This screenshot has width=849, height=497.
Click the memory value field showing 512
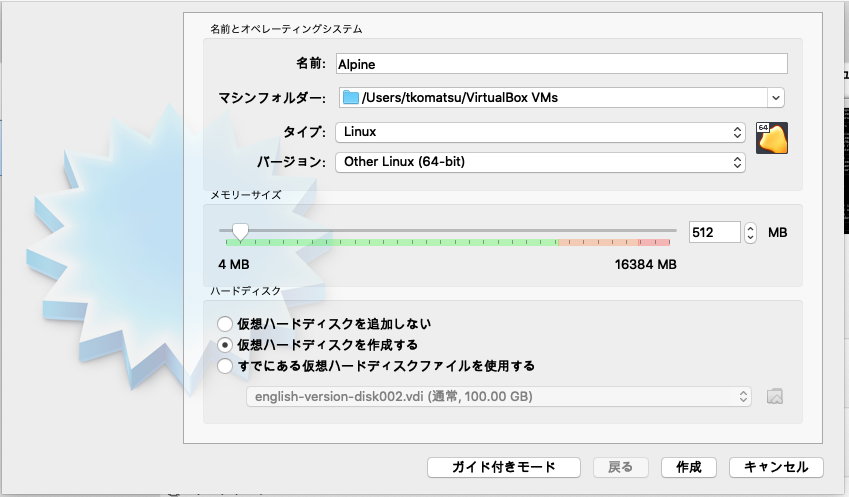tap(714, 232)
